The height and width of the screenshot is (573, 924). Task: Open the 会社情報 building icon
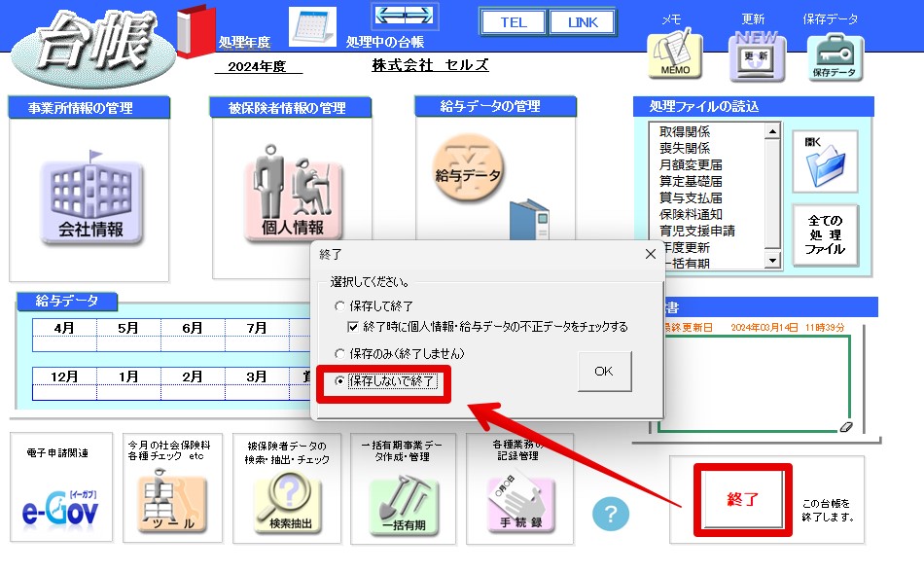[x=91, y=199]
